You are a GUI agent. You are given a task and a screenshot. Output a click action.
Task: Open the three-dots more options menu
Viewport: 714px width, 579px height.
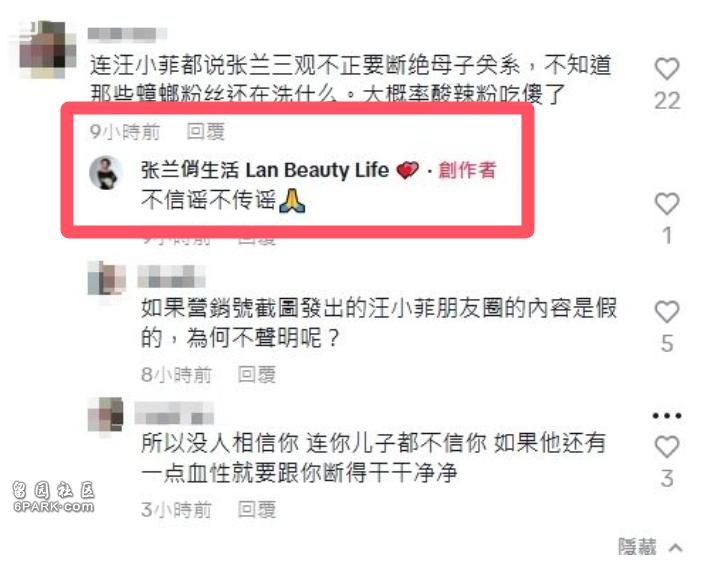click(x=667, y=416)
